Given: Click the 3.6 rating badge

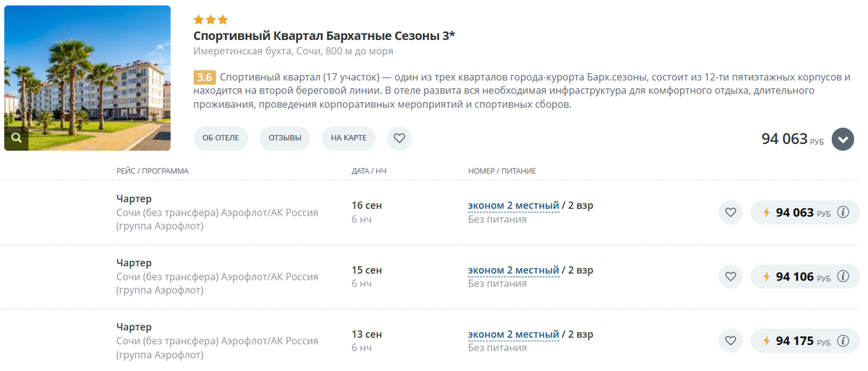Looking at the screenshot, I should point(205,77).
